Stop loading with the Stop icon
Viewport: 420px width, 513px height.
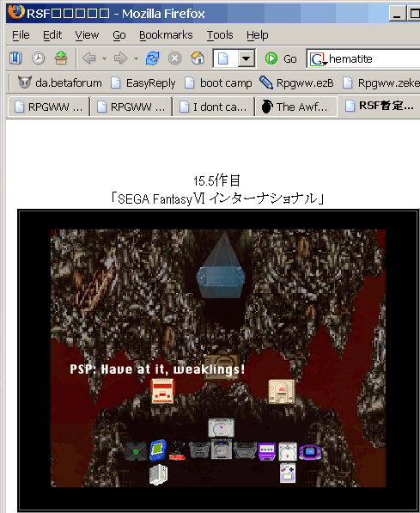point(175,58)
